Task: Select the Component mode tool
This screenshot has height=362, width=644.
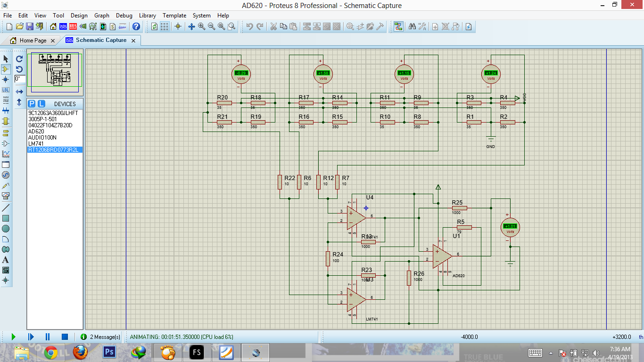Action: (x=6, y=69)
